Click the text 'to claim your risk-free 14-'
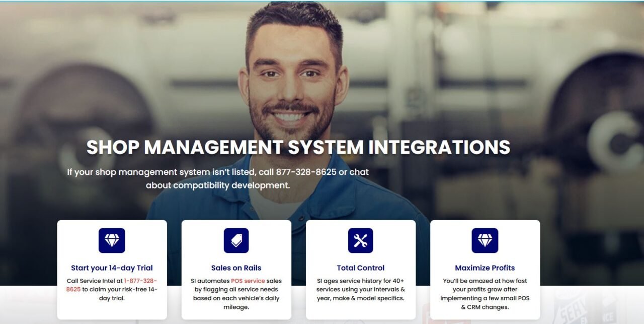 (120, 290)
